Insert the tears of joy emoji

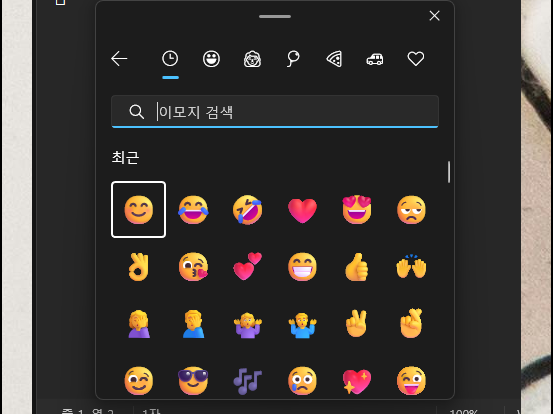193,210
